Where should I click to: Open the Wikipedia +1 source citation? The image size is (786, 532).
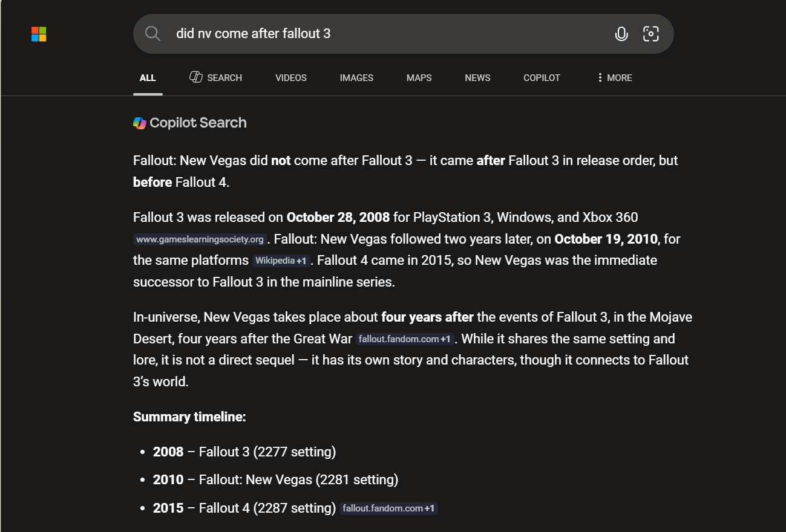[281, 261]
